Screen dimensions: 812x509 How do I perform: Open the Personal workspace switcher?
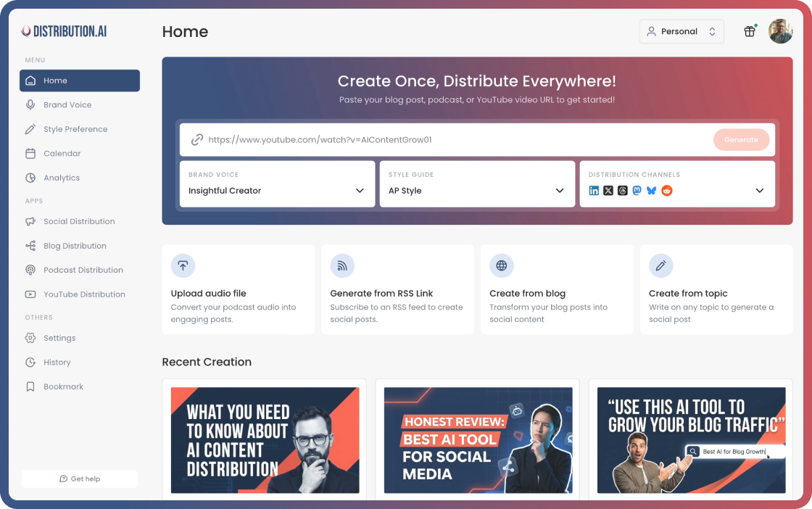(681, 31)
